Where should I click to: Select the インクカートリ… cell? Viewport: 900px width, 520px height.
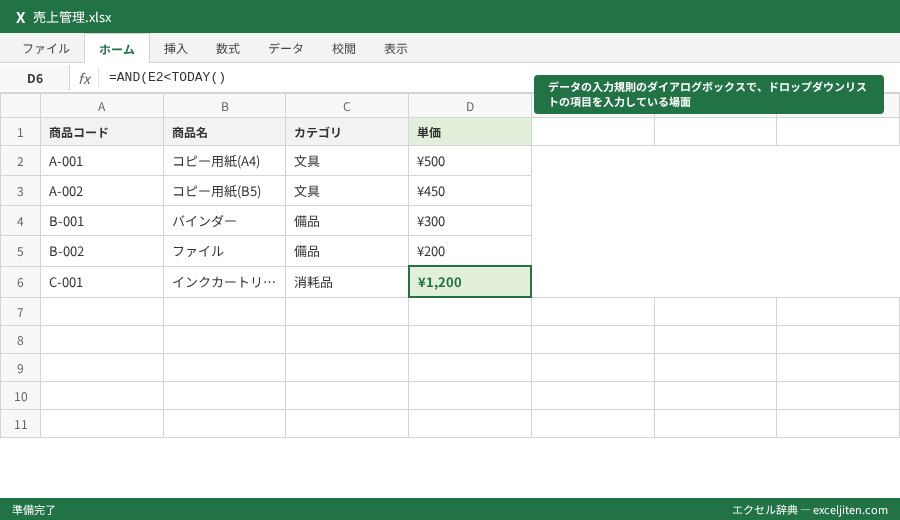point(224,282)
